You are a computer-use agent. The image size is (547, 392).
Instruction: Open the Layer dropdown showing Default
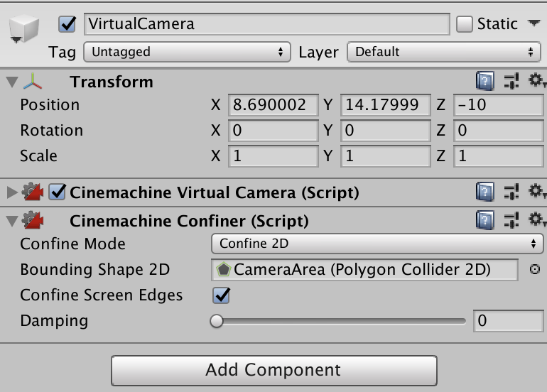click(444, 52)
